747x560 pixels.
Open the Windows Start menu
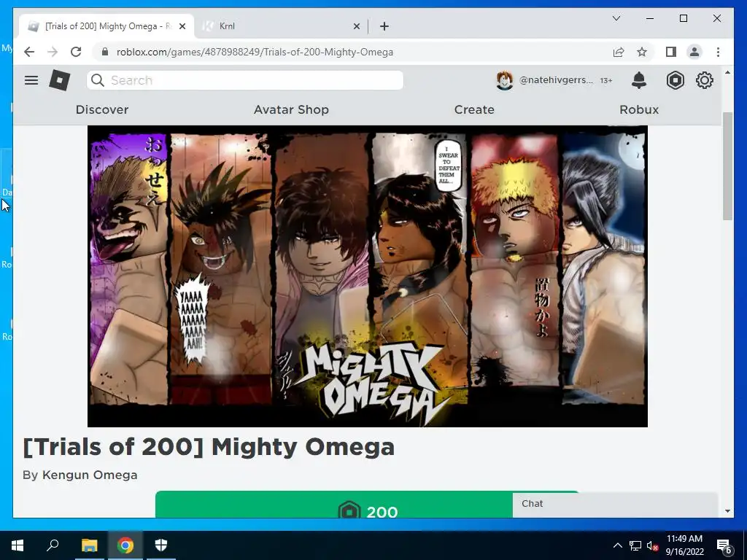18,545
